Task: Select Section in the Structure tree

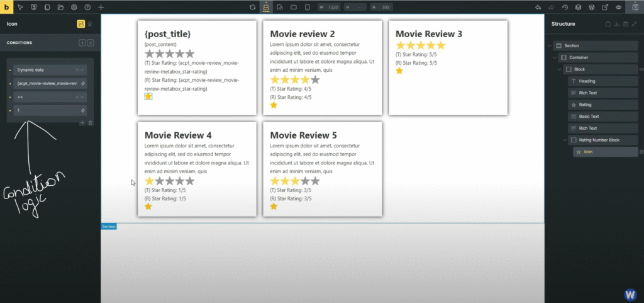Action: (596, 45)
